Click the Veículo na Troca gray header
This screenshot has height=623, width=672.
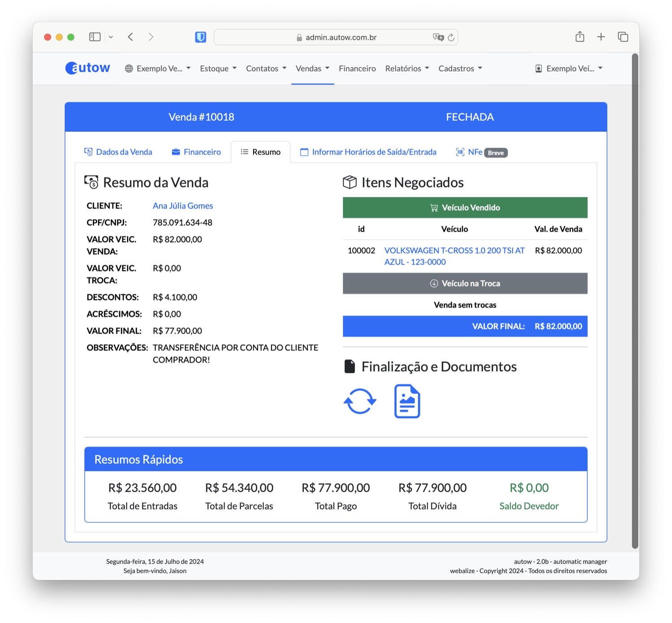(465, 284)
